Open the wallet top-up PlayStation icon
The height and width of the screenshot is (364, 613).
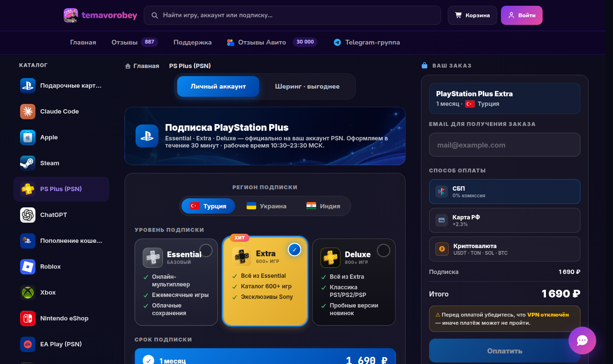click(x=28, y=241)
